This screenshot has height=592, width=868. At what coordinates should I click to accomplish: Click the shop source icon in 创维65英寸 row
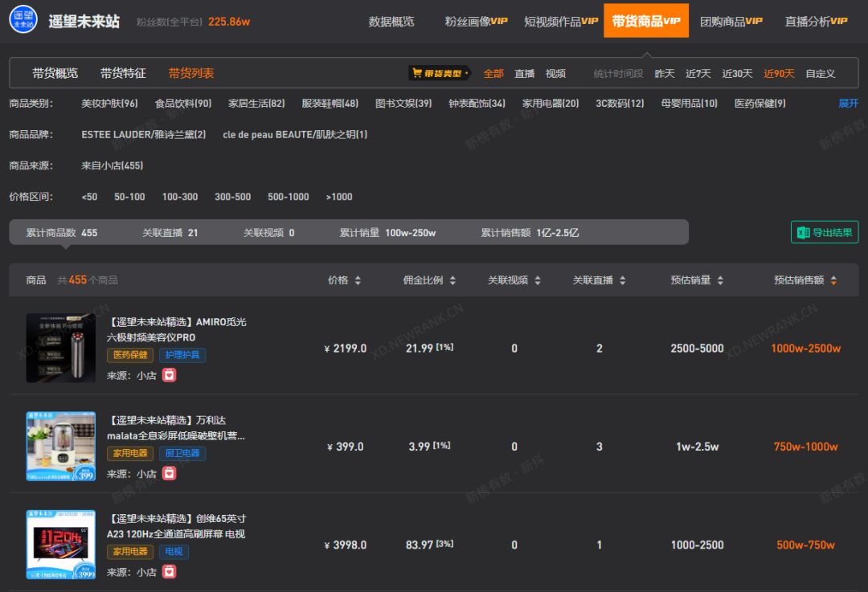point(169,572)
